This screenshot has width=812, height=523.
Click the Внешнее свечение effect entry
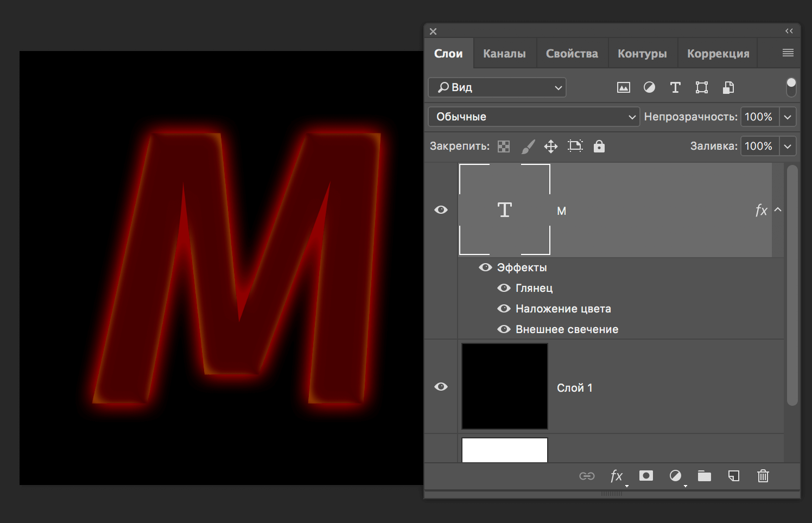tap(567, 329)
